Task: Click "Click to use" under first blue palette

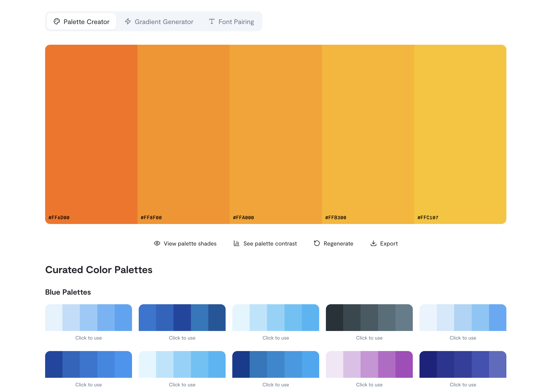Action: point(89,338)
